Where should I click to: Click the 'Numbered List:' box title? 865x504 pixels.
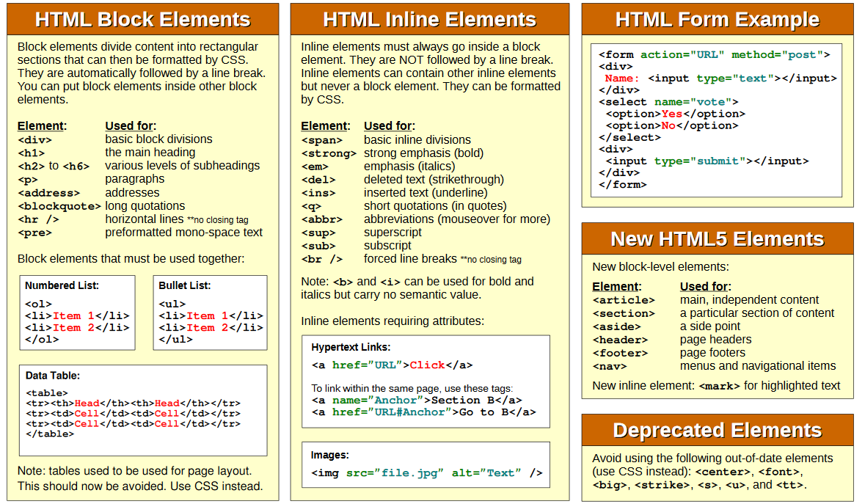[62, 285]
